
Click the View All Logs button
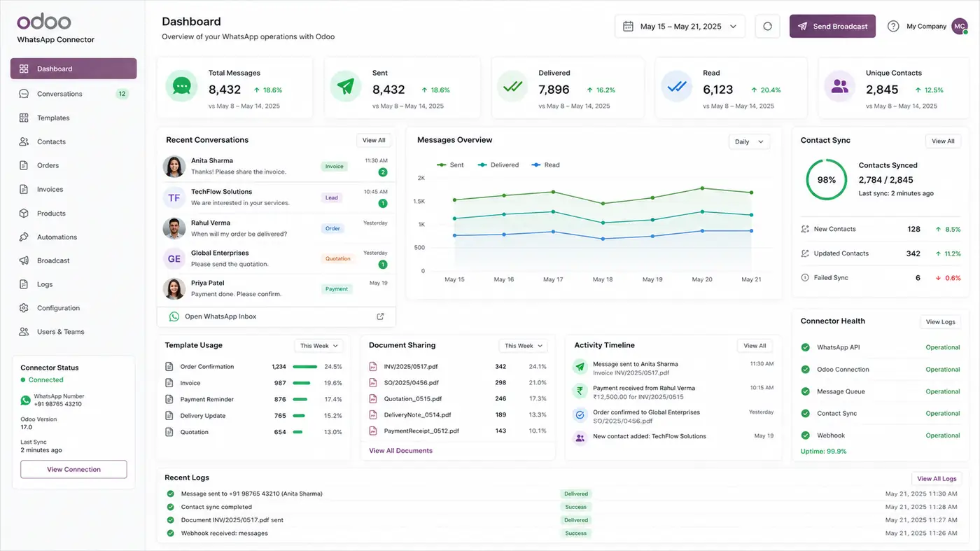[x=937, y=479]
